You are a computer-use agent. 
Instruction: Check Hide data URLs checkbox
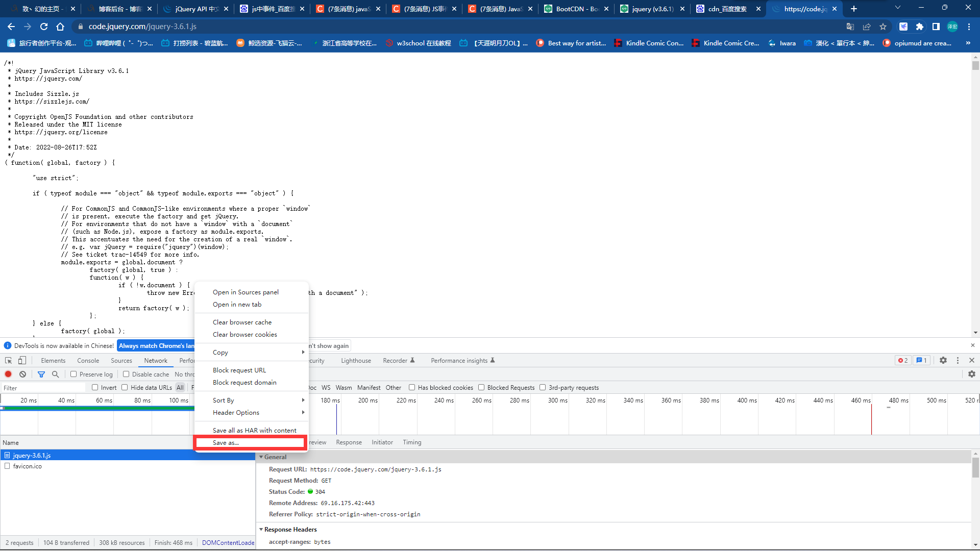[125, 387]
